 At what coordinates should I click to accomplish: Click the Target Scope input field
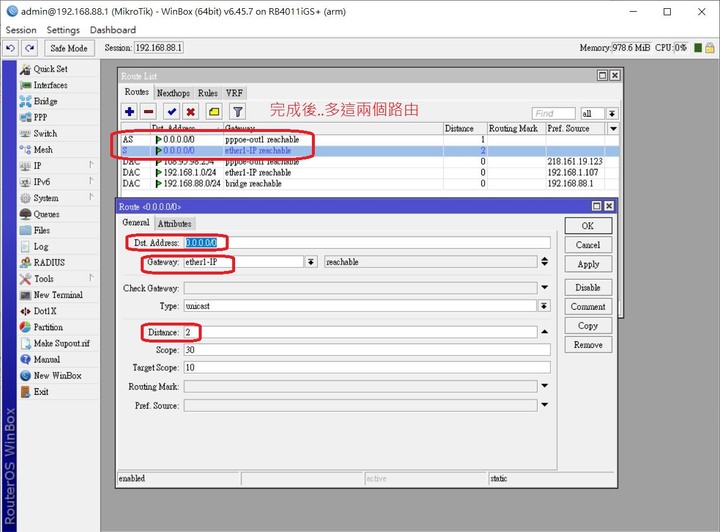(x=367, y=368)
